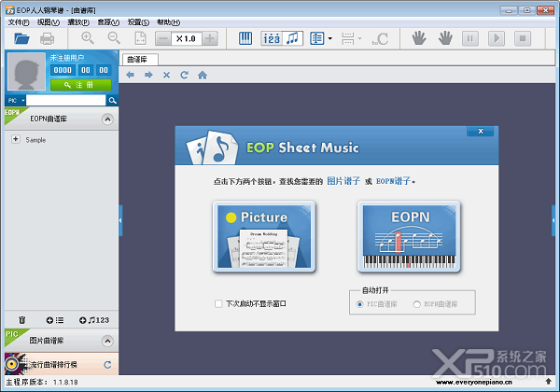Show the piano keyboard icon
This screenshot has height=392, width=560.
[x=245, y=38]
